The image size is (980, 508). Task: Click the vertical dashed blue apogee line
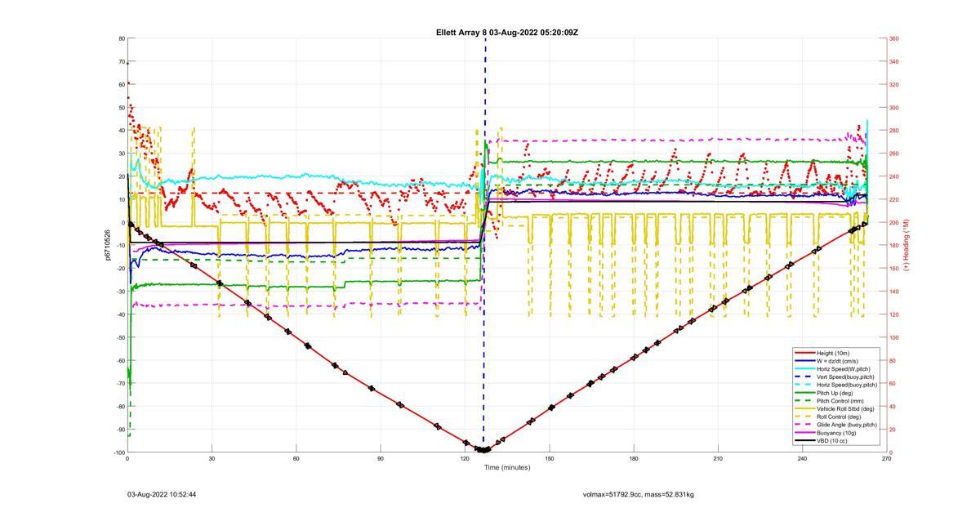click(x=485, y=245)
